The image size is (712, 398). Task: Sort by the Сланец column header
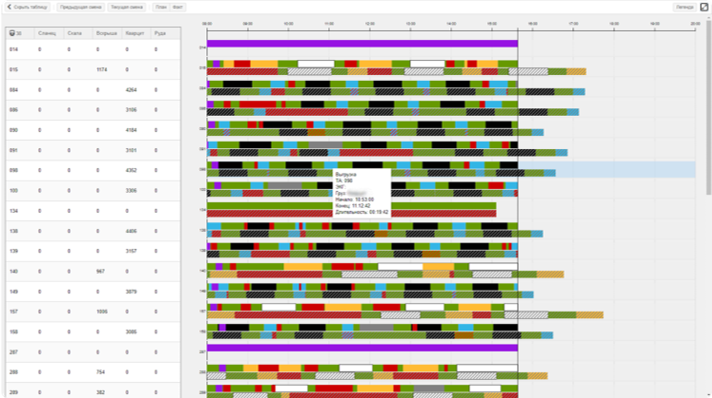[x=47, y=33]
